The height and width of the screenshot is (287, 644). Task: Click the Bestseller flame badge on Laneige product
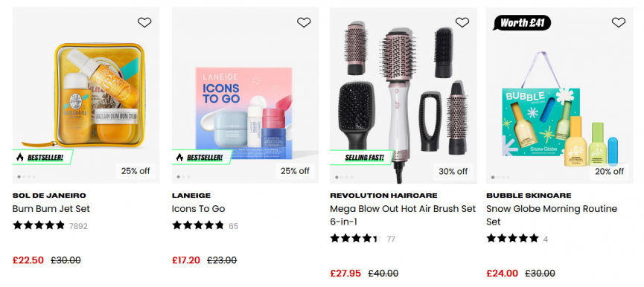point(203,157)
